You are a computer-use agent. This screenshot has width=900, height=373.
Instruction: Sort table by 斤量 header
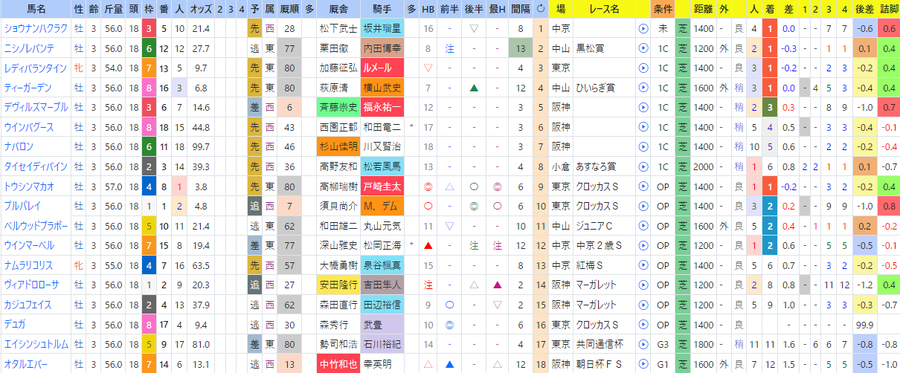click(113, 9)
